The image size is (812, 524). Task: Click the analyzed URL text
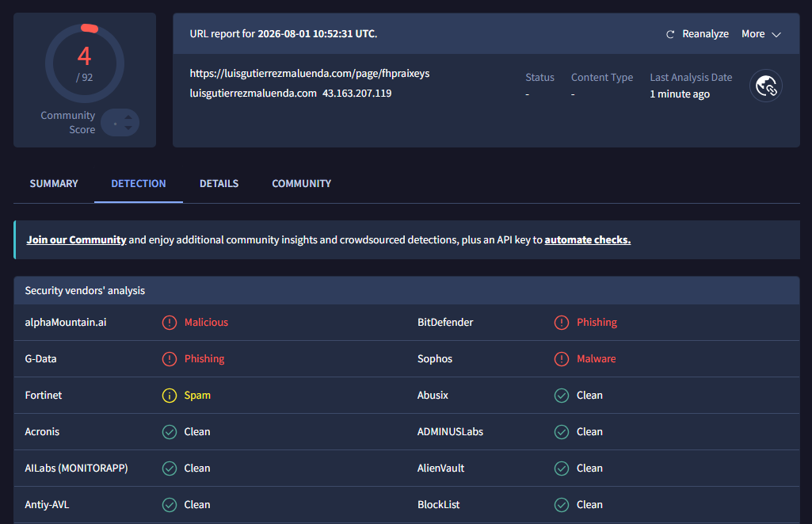[310, 73]
